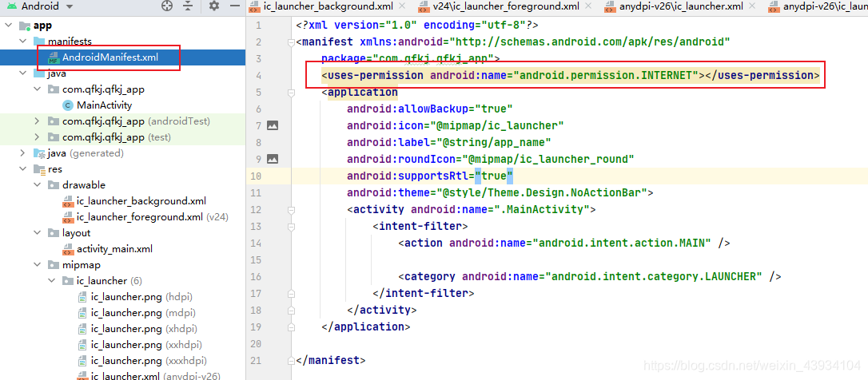Click the <?xml version declaration line
The height and width of the screenshot is (380, 868).
[417, 26]
